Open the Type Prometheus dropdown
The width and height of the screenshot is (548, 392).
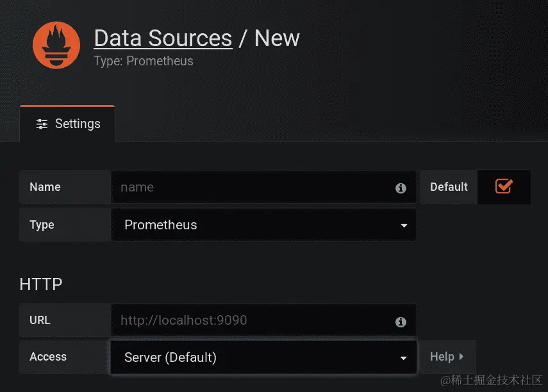pos(256,225)
